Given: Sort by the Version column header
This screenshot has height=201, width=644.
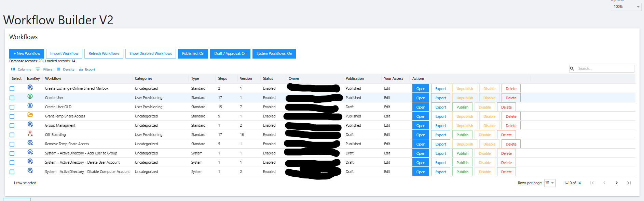Looking at the screenshot, I should click(x=246, y=78).
